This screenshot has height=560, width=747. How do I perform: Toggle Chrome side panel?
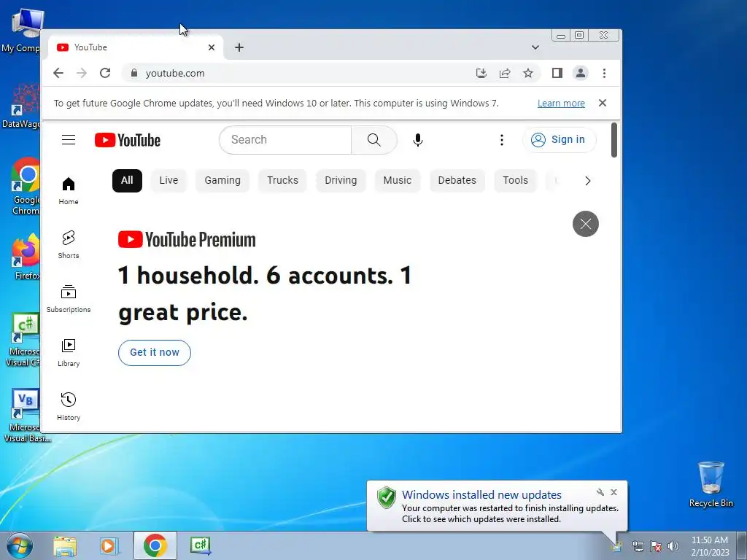pos(557,73)
